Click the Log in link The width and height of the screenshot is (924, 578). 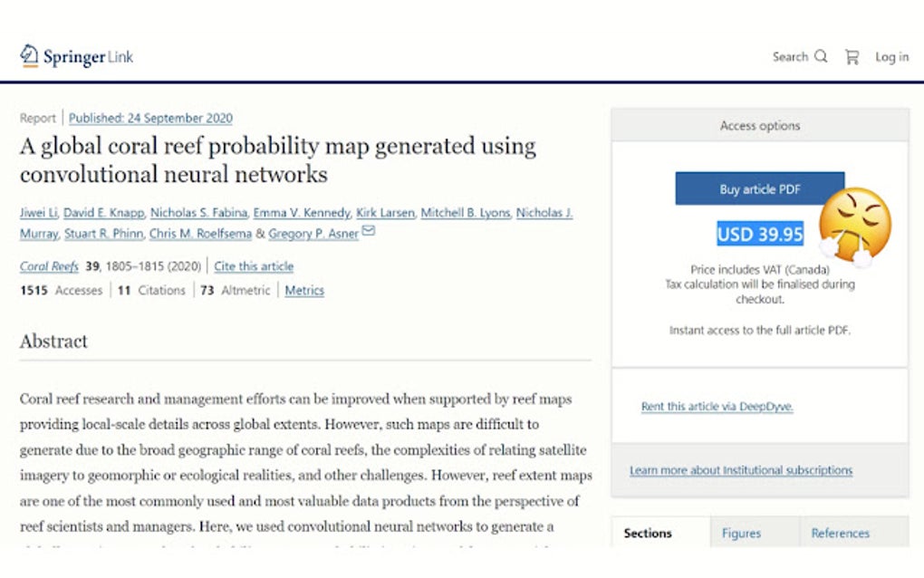tap(891, 56)
